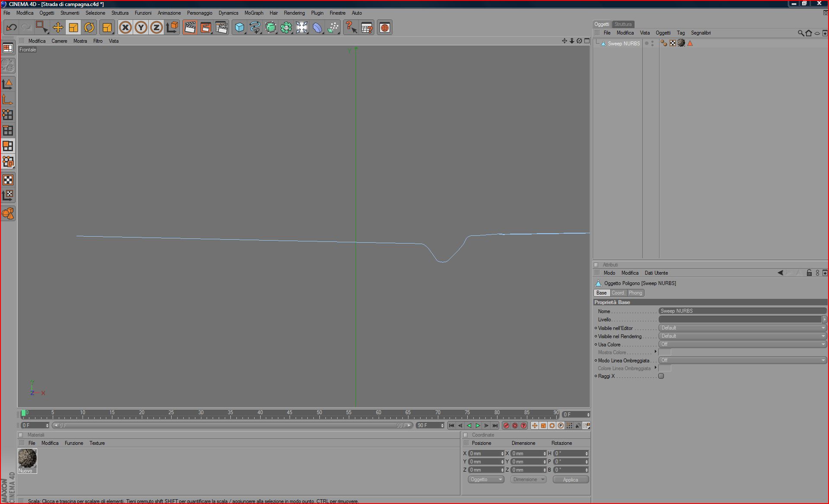This screenshot has width=829, height=504.
Task: Open the particle emitter icon
Action: tap(333, 28)
